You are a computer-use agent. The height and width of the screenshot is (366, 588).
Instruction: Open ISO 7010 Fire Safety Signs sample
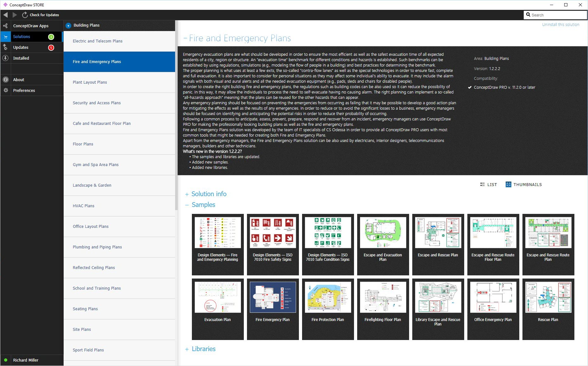273,245
